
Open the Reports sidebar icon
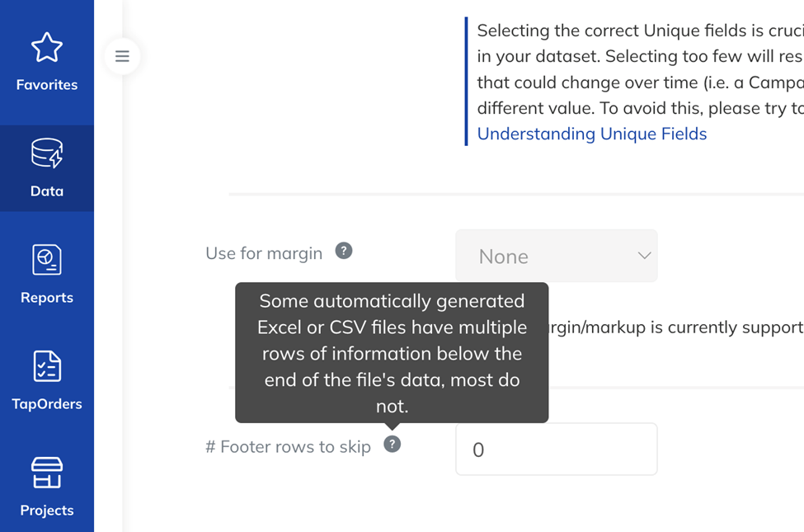47,260
